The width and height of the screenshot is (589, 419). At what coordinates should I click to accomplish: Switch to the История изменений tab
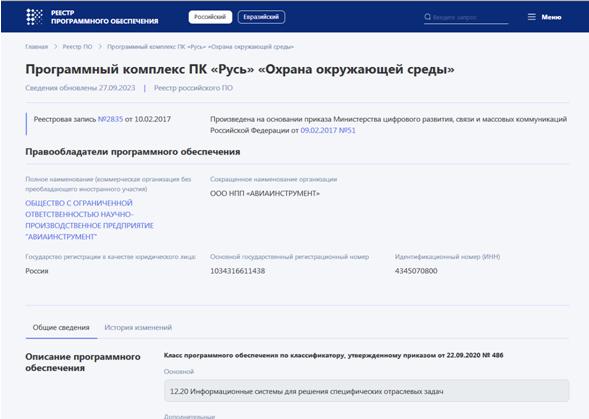tap(138, 327)
